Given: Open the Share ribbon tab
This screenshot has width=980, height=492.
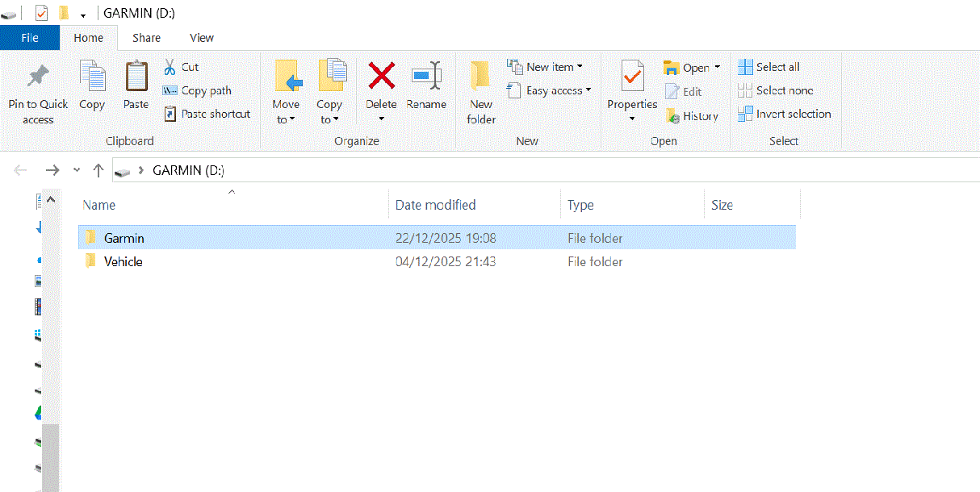Looking at the screenshot, I should [x=146, y=38].
